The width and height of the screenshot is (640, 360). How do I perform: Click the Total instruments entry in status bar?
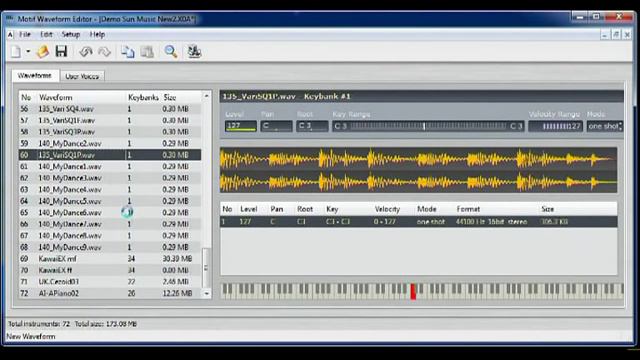pos(39,324)
